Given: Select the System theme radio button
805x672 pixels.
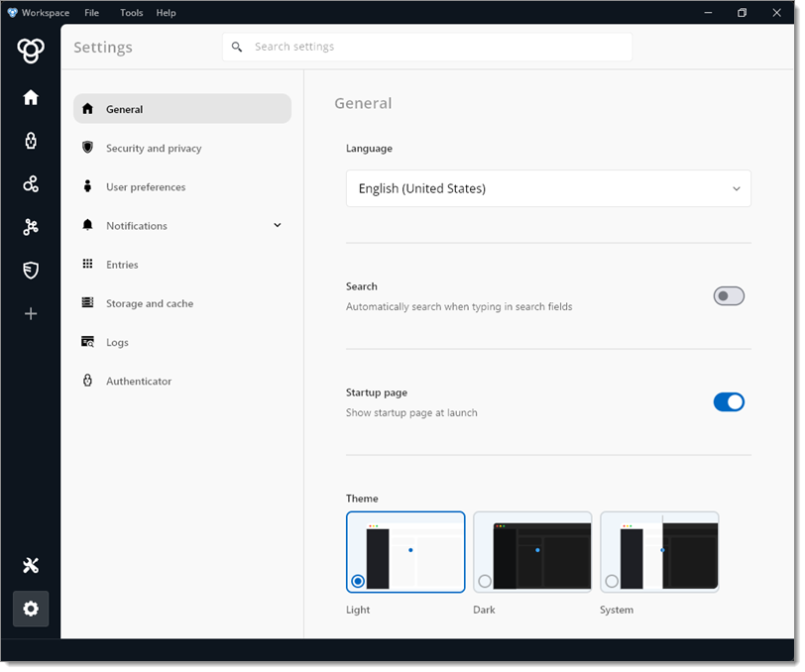Looking at the screenshot, I should (x=612, y=581).
